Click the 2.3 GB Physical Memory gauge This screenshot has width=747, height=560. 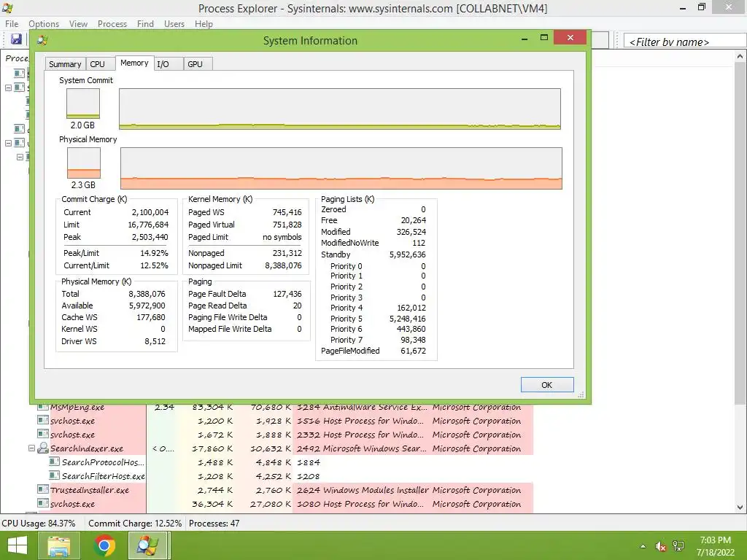click(84, 163)
